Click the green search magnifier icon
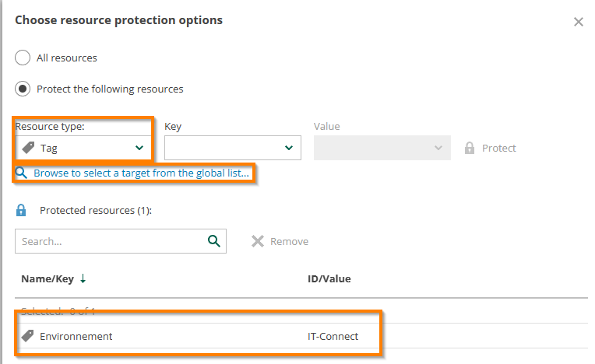595x364 pixels. click(214, 241)
